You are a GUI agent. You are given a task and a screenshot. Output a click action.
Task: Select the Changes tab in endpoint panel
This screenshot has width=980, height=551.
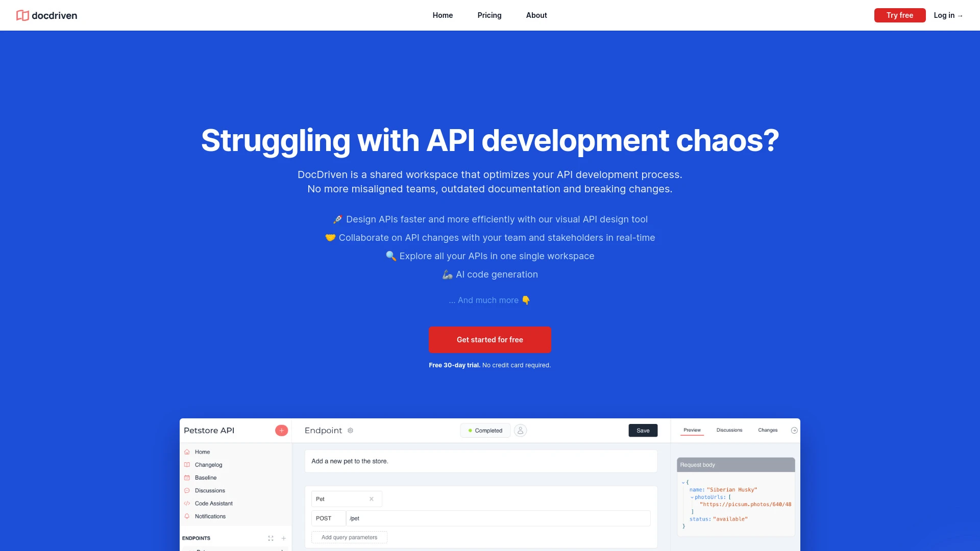[x=767, y=430]
